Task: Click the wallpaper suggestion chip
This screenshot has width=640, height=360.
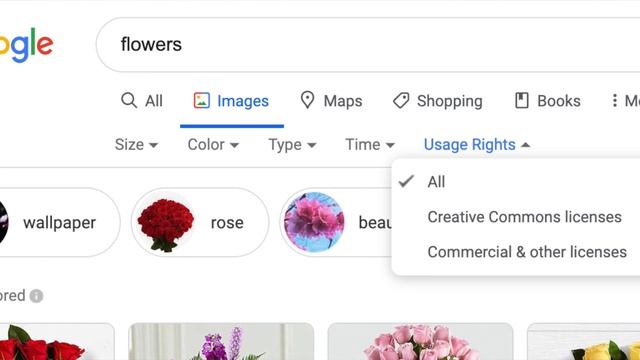Action: (x=60, y=222)
